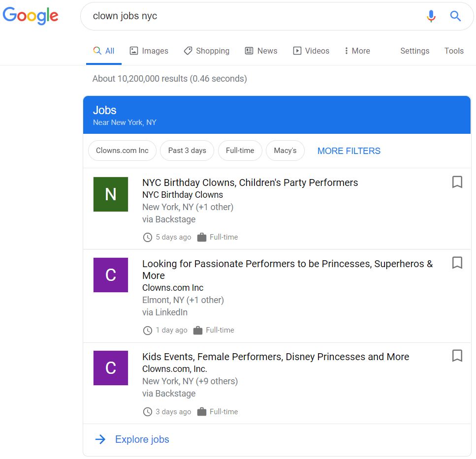Click the Google logo
Screen dimensions: 476x459
[x=31, y=15]
